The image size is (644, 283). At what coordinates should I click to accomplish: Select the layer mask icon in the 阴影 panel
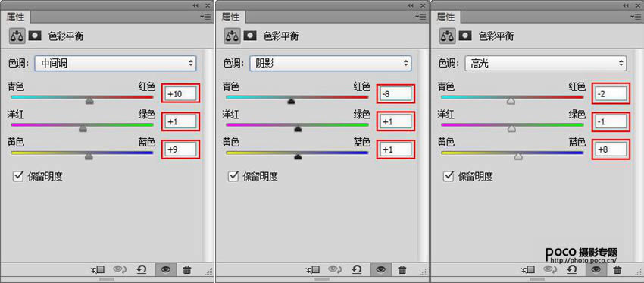click(250, 36)
